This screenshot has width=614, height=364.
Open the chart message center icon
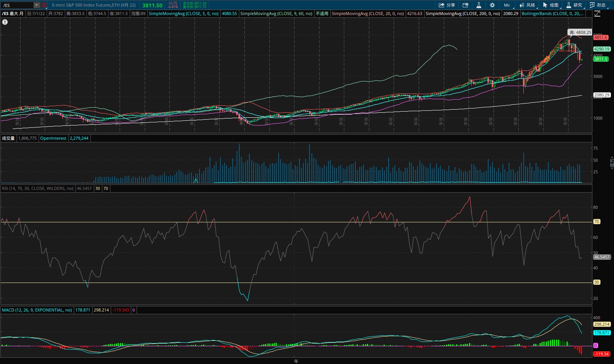465,5
